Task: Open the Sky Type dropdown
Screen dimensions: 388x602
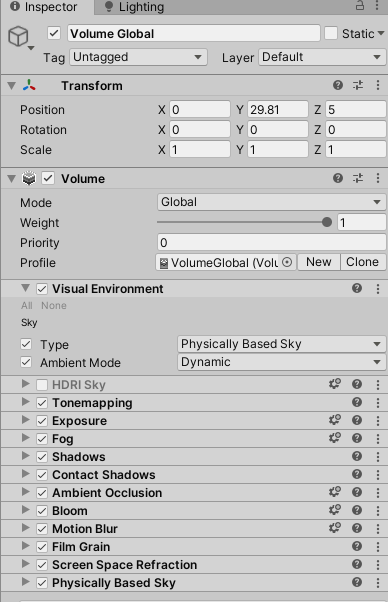Action: 281,344
